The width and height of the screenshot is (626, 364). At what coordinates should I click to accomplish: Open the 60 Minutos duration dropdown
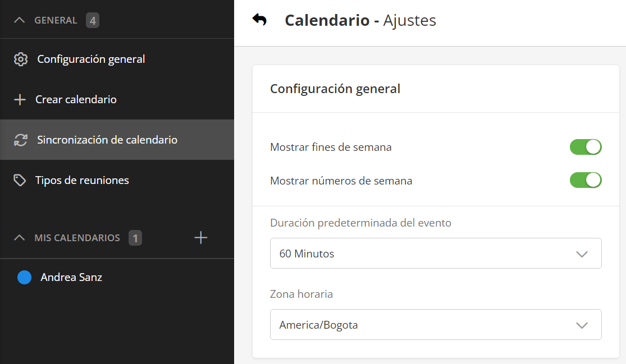tap(435, 254)
